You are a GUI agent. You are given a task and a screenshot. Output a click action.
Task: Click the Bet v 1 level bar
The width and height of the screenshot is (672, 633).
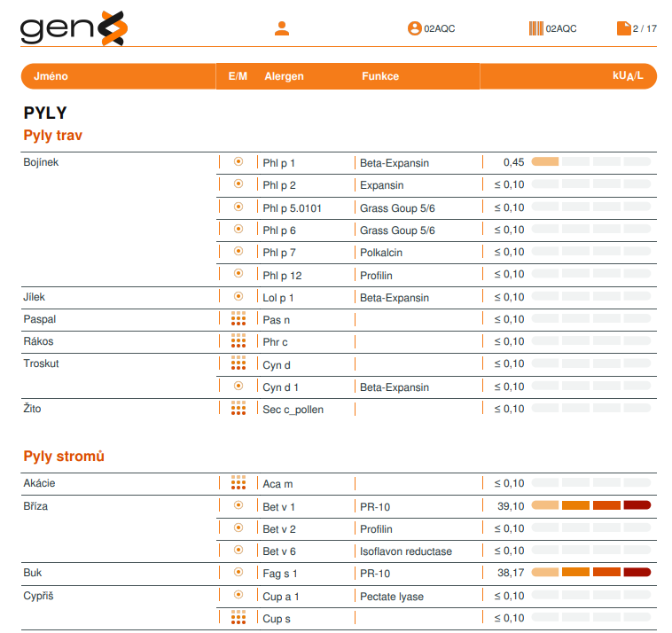coord(590,506)
